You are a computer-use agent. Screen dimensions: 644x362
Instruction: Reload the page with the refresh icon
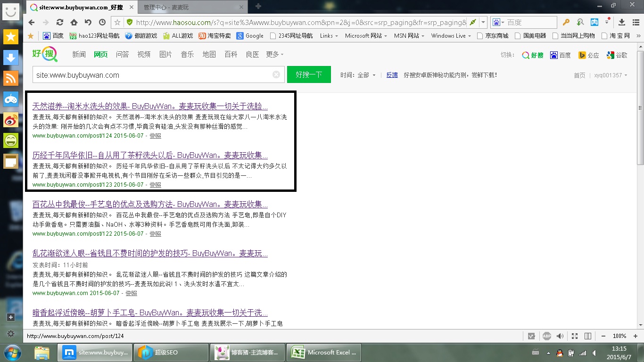(60, 22)
